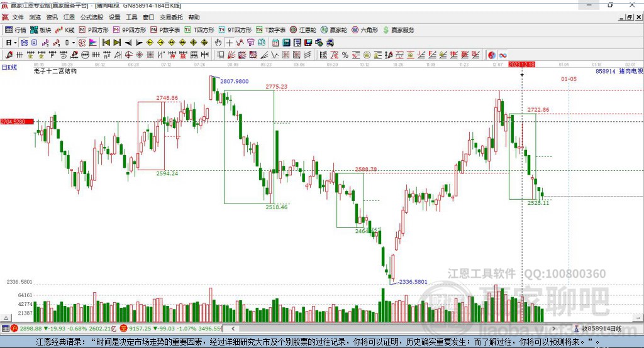Screen dimensions: 644x348
Task: Open the 江恩 menu
Action: pyautogui.click(x=69, y=17)
